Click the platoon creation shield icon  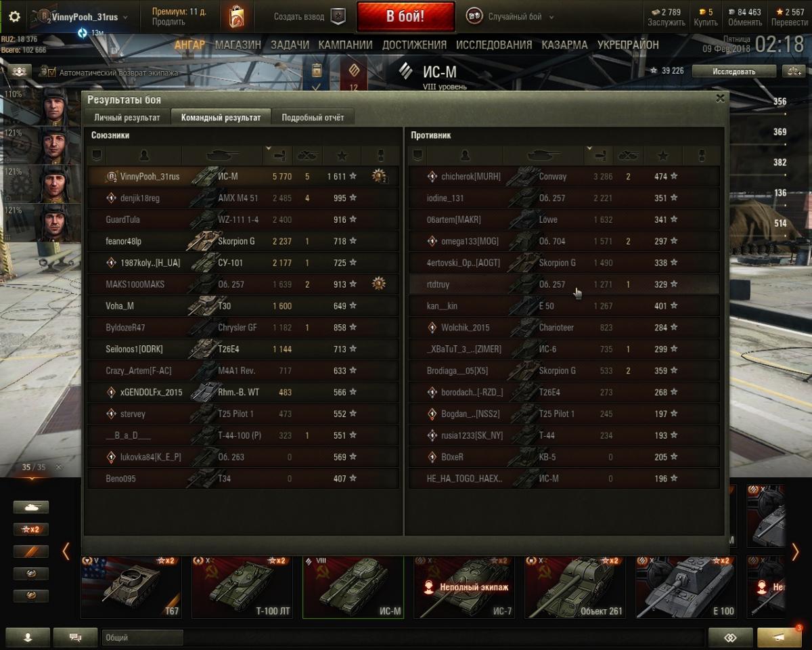coord(339,16)
